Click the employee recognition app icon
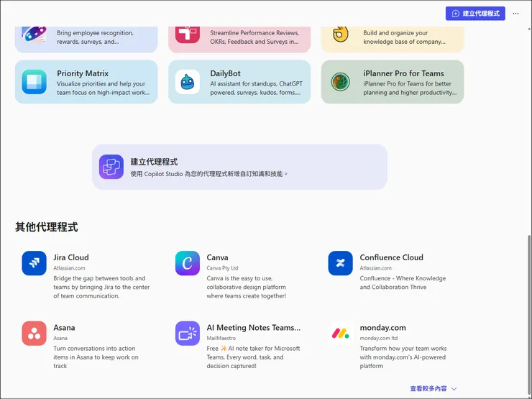The width and height of the screenshot is (532, 399). (x=35, y=35)
